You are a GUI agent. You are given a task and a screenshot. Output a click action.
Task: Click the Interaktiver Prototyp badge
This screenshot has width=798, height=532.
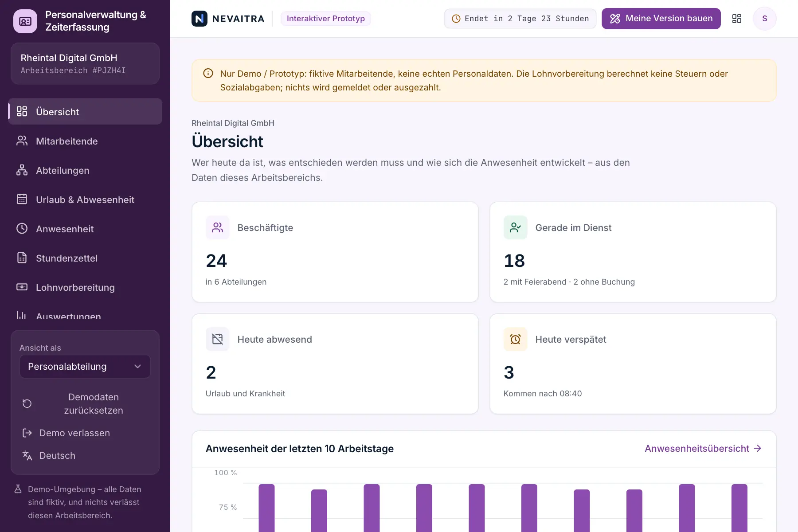(x=326, y=19)
